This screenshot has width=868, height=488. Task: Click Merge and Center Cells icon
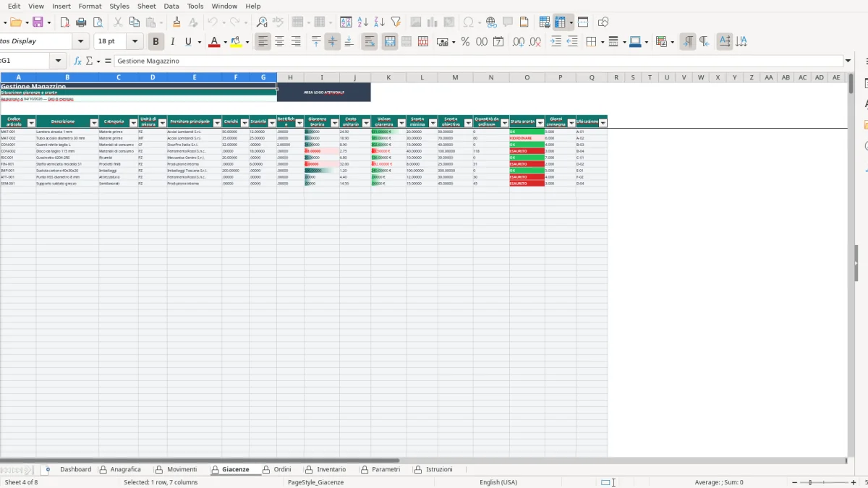(390, 42)
